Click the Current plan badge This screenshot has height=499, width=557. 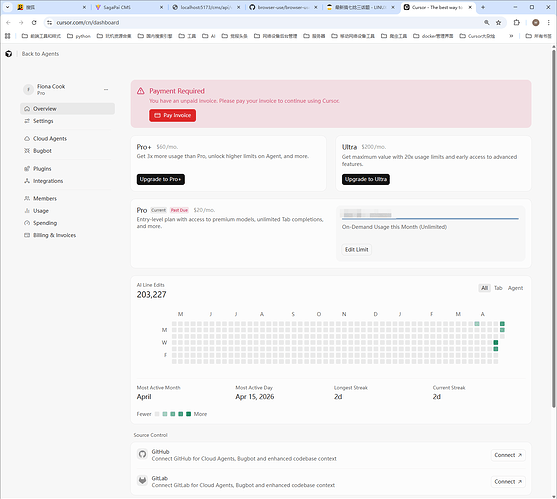[158, 210]
